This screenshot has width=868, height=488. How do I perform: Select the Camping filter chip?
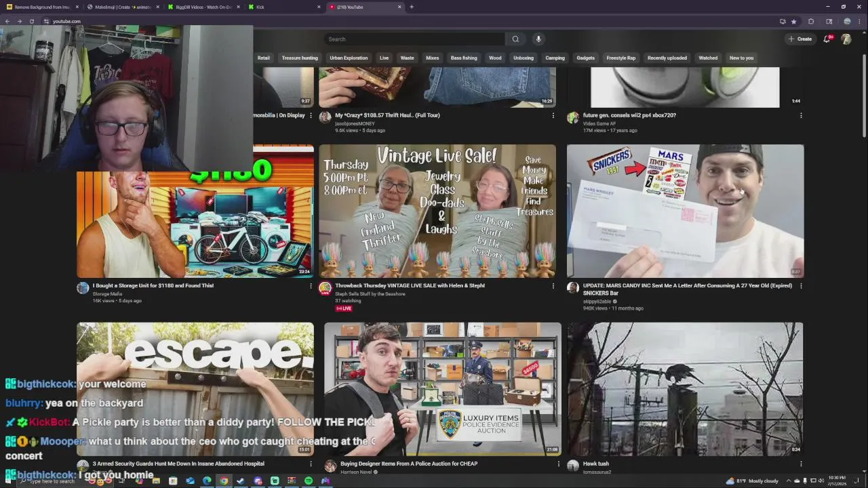[555, 58]
